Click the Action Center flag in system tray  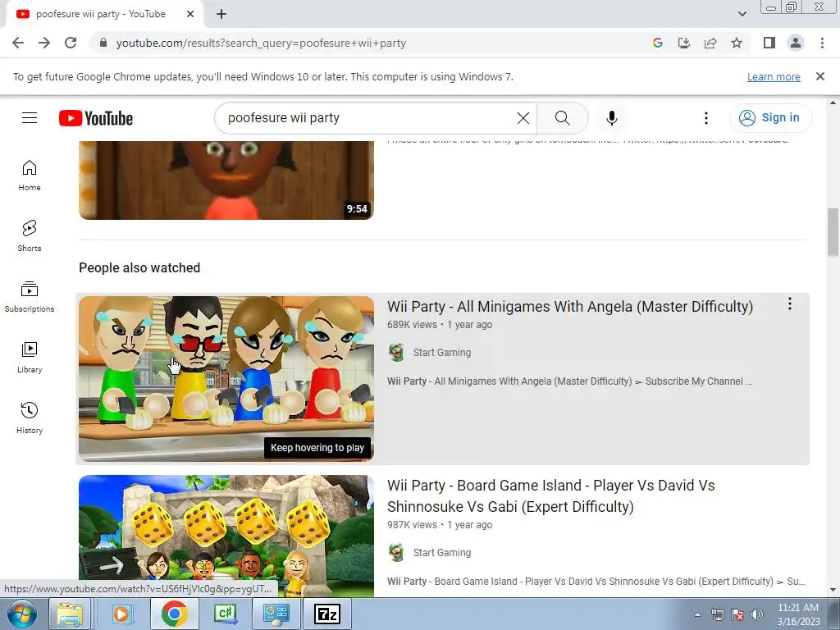click(737, 614)
